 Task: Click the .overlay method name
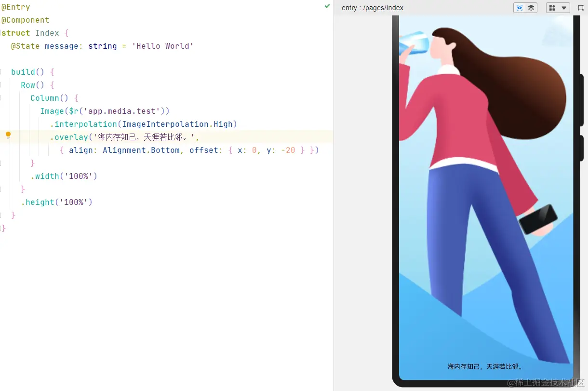(70, 137)
